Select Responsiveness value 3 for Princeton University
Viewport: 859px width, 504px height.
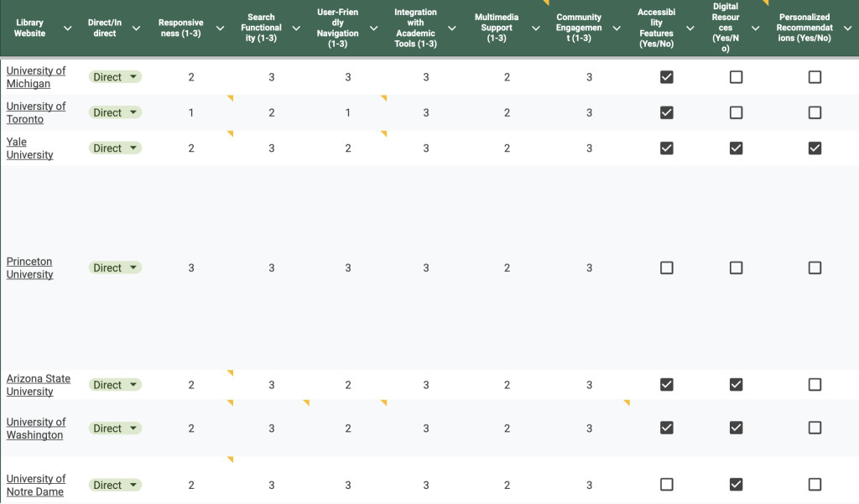click(191, 268)
